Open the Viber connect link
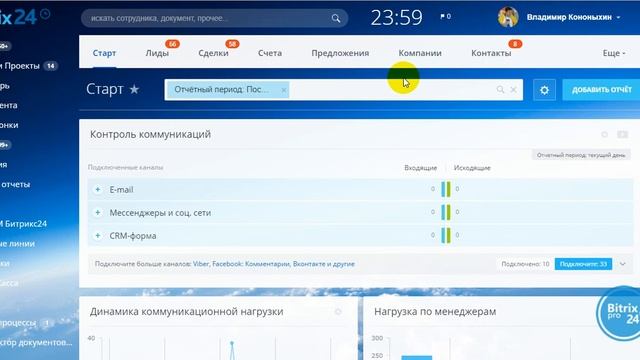The image size is (640, 360). pyautogui.click(x=201, y=264)
